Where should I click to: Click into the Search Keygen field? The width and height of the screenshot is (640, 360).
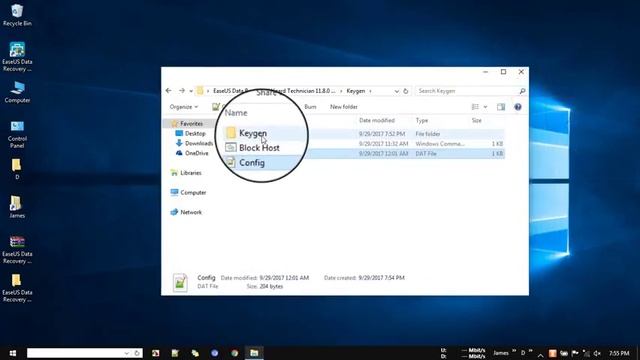coord(467,91)
